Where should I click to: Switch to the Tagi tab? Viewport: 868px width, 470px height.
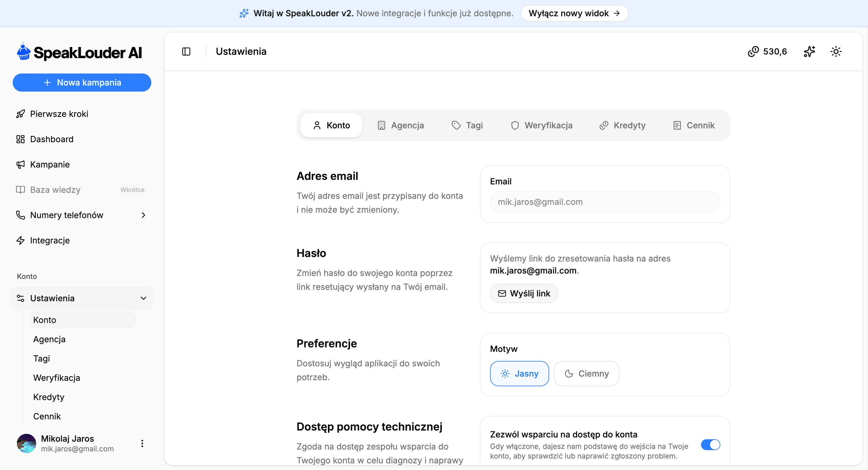coord(467,125)
